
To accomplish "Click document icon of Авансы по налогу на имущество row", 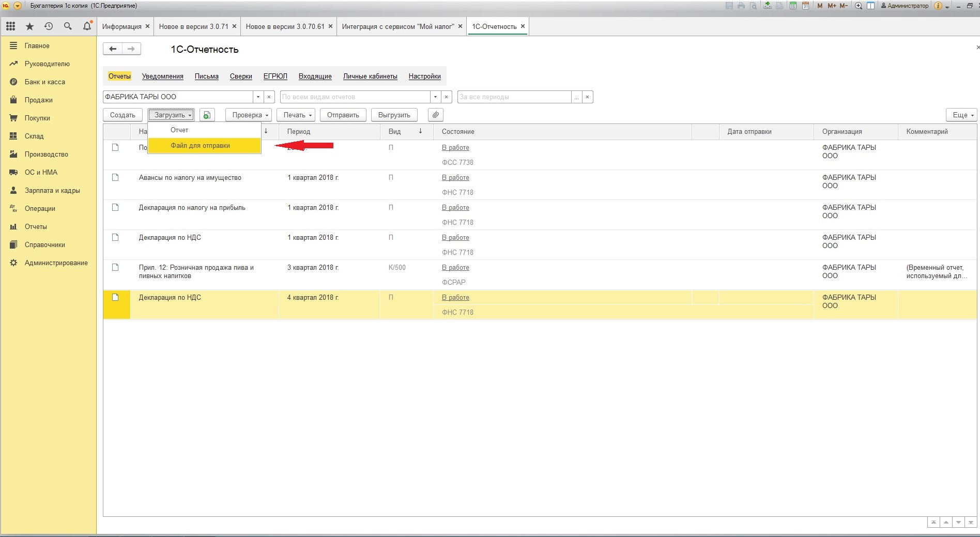I will 115,177.
